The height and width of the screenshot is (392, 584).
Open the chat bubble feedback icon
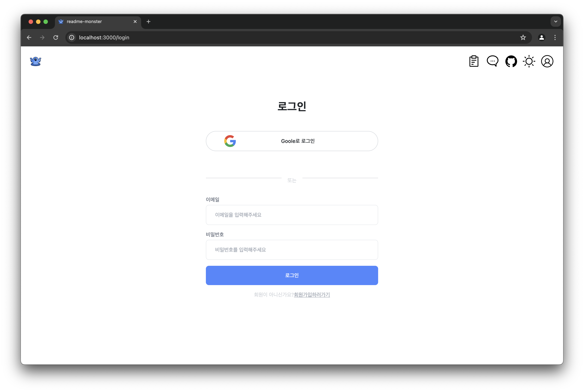point(492,61)
